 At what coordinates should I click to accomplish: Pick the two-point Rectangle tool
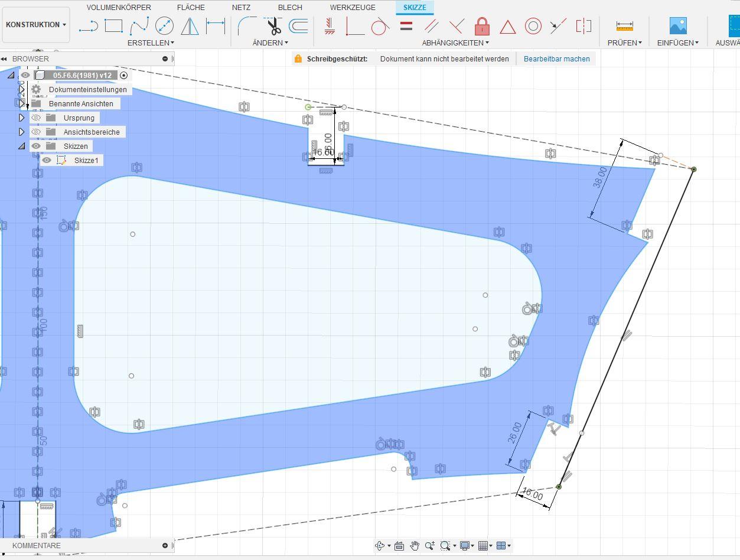click(x=113, y=26)
